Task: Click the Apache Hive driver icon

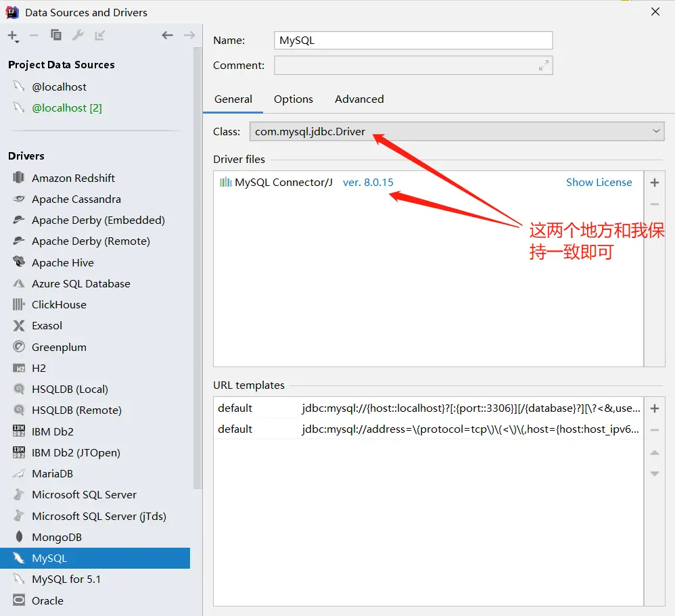Action: [x=18, y=261]
